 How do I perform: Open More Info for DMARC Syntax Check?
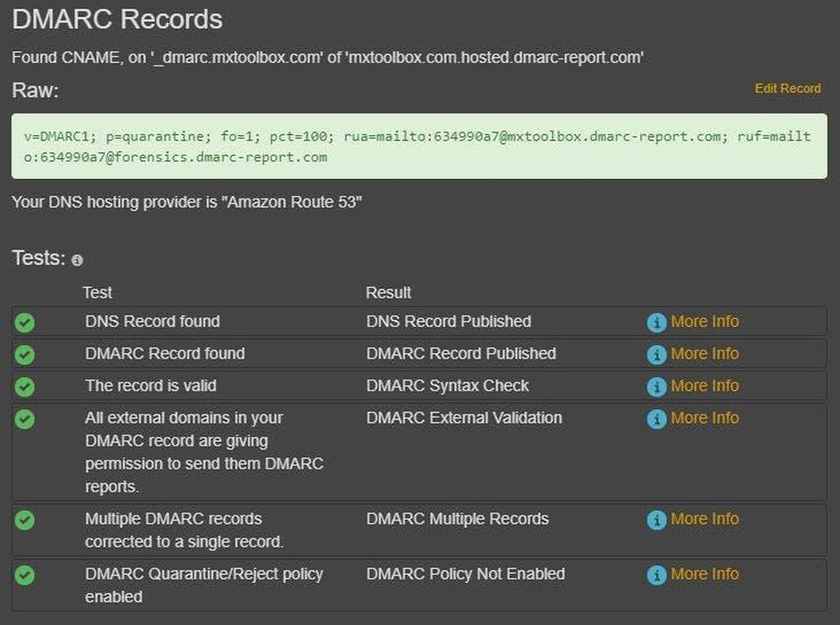706,386
